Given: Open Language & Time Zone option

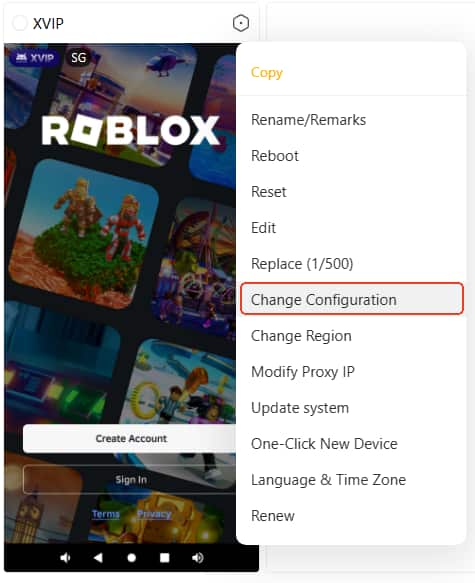Looking at the screenshot, I should (328, 480).
